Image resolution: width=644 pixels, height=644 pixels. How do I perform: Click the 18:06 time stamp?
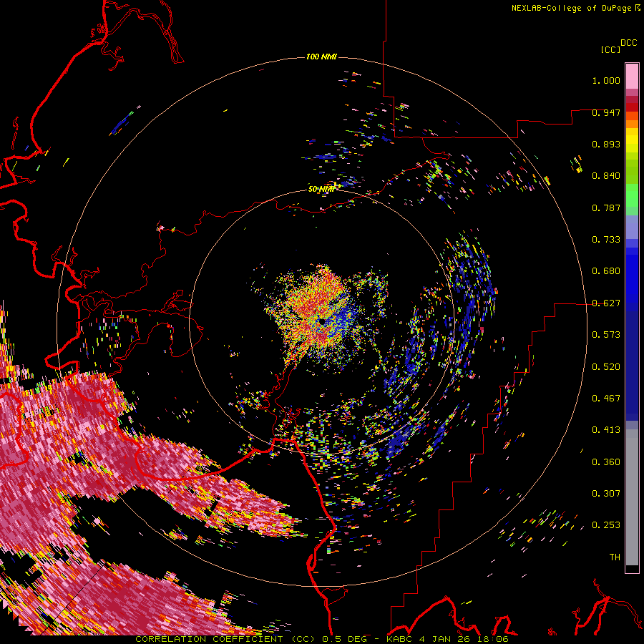(x=493, y=639)
